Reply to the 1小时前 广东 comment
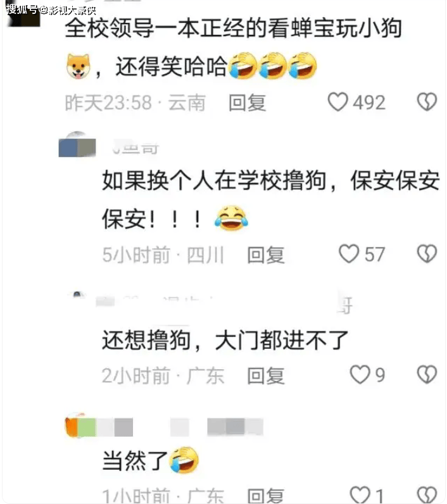The image size is (447, 504). (266, 496)
